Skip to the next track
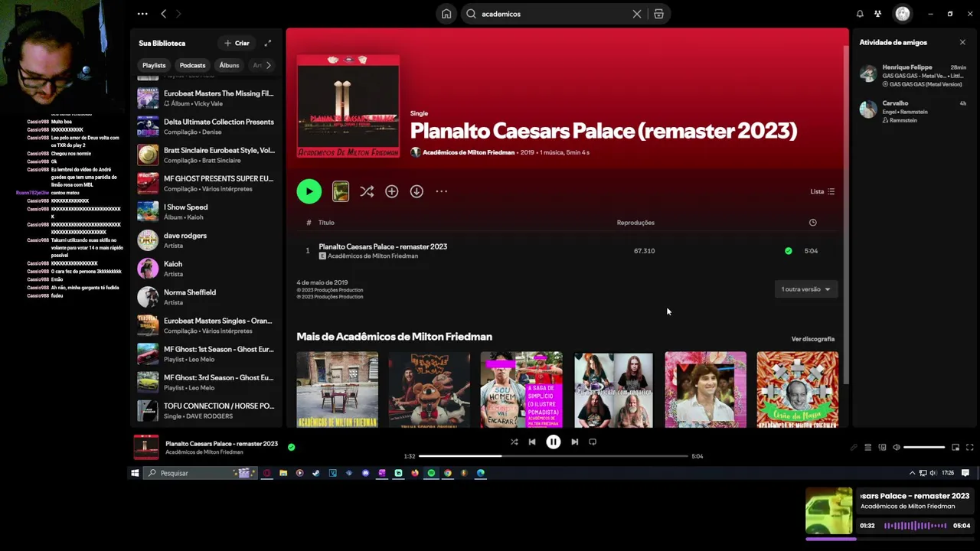 pyautogui.click(x=574, y=442)
